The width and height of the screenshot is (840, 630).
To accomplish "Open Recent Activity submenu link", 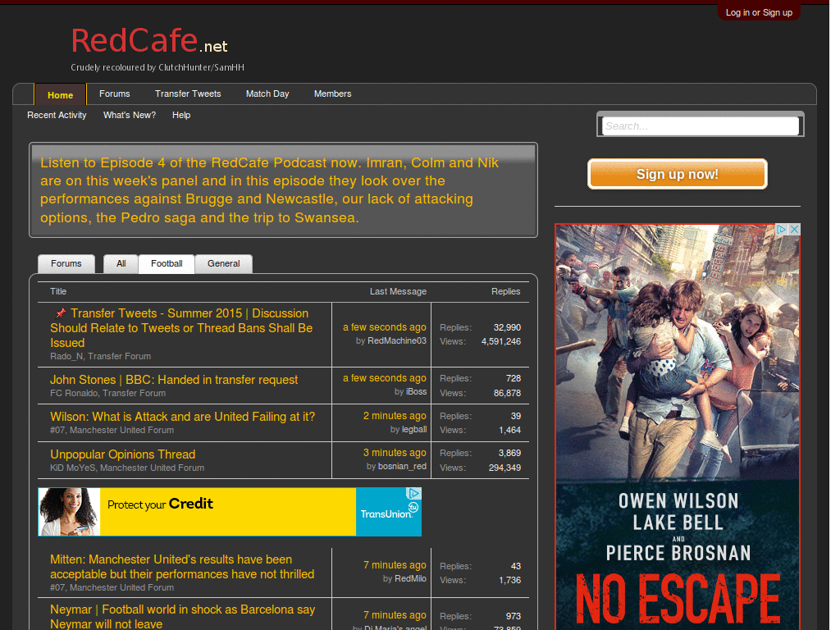I will click(x=57, y=115).
